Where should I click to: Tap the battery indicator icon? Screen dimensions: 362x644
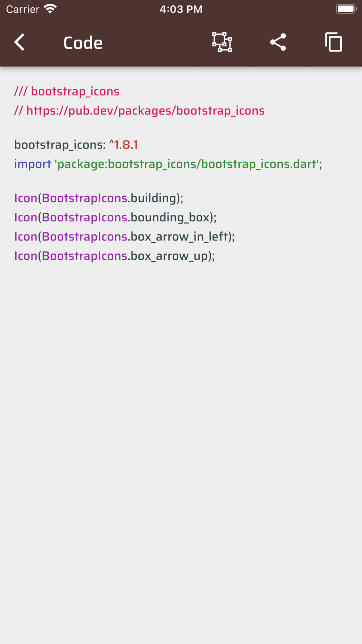(346, 9)
